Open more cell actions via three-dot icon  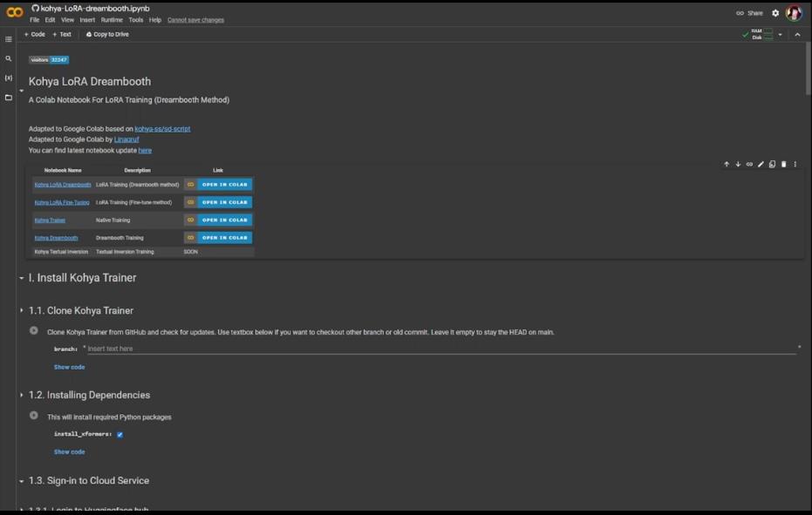click(x=795, y=163)
